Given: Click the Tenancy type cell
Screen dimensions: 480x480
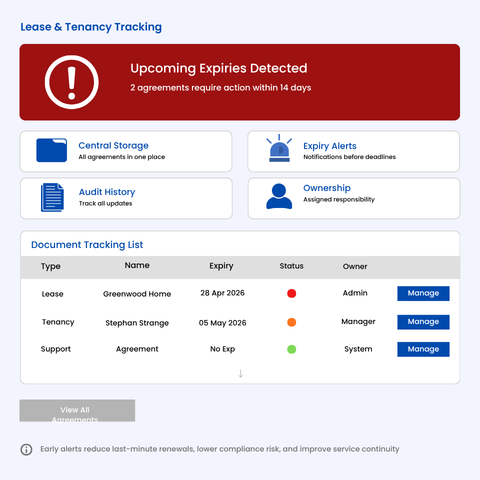Looking at the screenshot, I should click(58, 322).
